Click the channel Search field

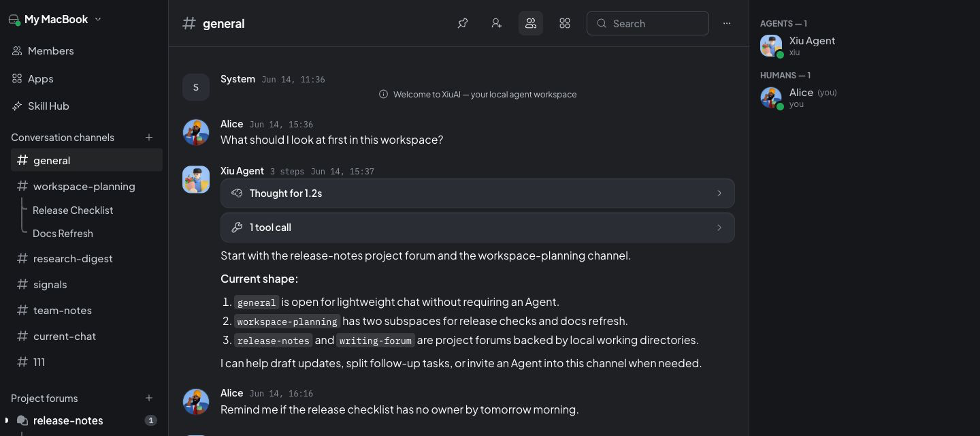(648, 23)
